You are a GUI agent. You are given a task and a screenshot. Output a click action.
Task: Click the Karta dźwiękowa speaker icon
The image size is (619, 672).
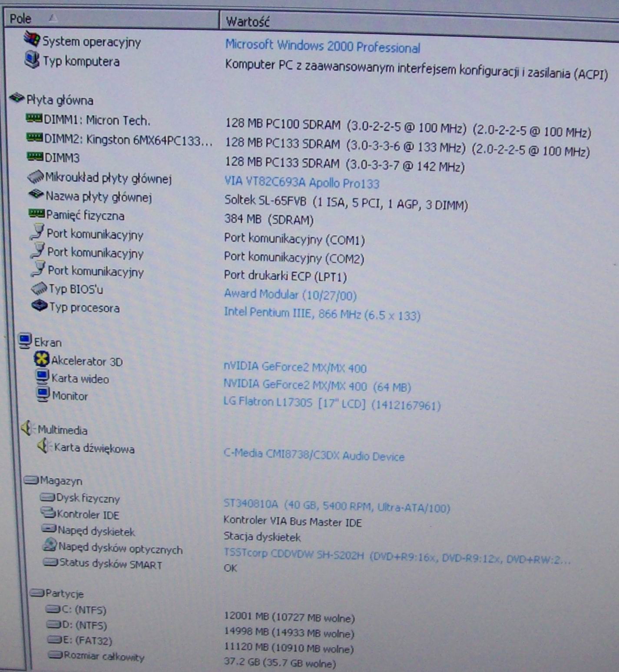pos(44,446)
